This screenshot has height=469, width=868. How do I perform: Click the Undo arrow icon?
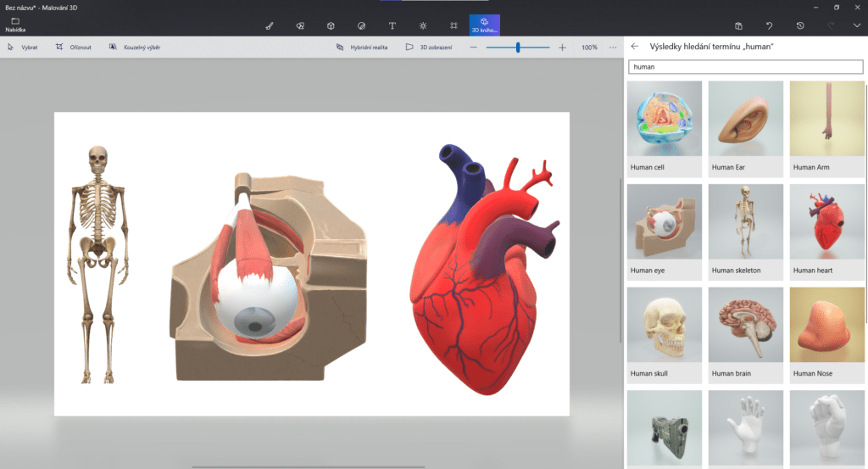pos(769,25)
